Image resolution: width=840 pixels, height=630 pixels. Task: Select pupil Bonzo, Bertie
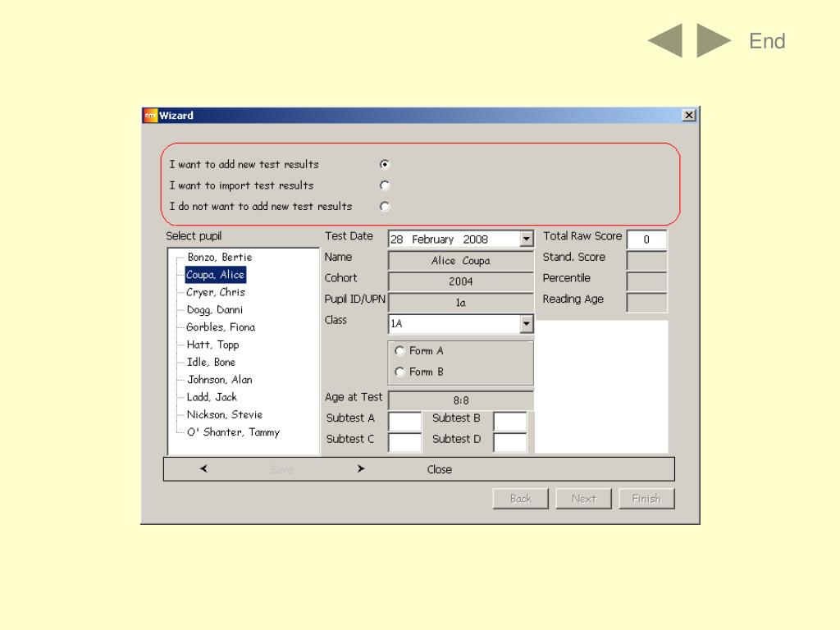[220, 257]
